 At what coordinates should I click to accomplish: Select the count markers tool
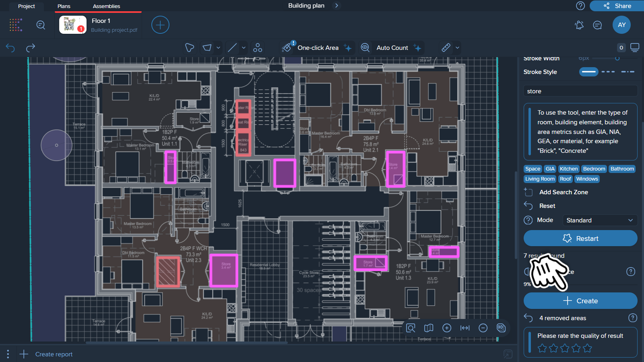[x=258, y=48]
